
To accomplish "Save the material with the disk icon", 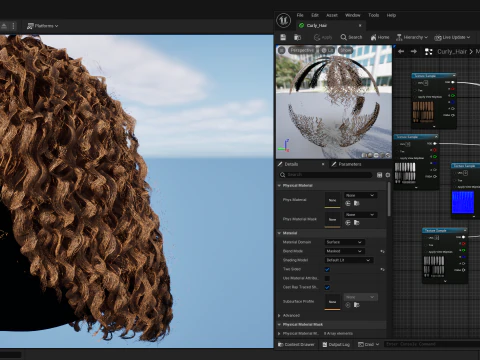I will tap(283, 37).
